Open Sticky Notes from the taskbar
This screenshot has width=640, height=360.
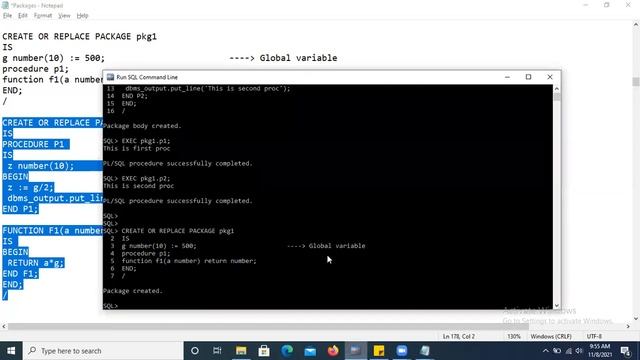tap(379, 351)
